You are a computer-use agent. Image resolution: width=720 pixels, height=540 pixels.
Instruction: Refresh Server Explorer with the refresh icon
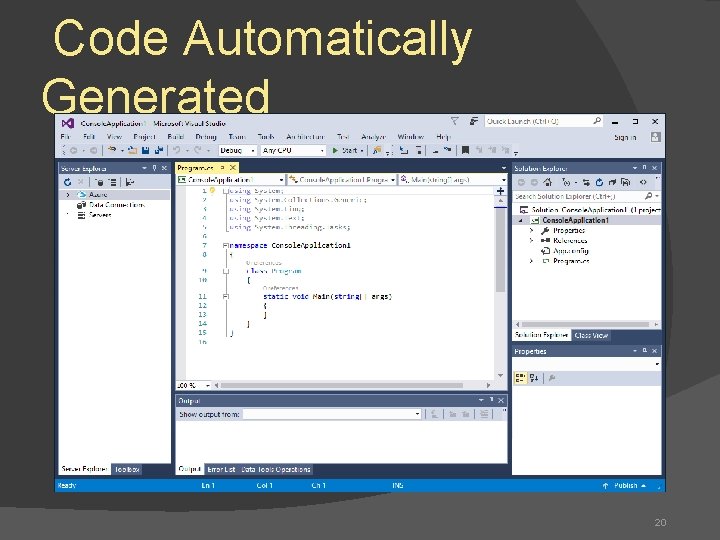pyautogui.click(x=68, y=182)
